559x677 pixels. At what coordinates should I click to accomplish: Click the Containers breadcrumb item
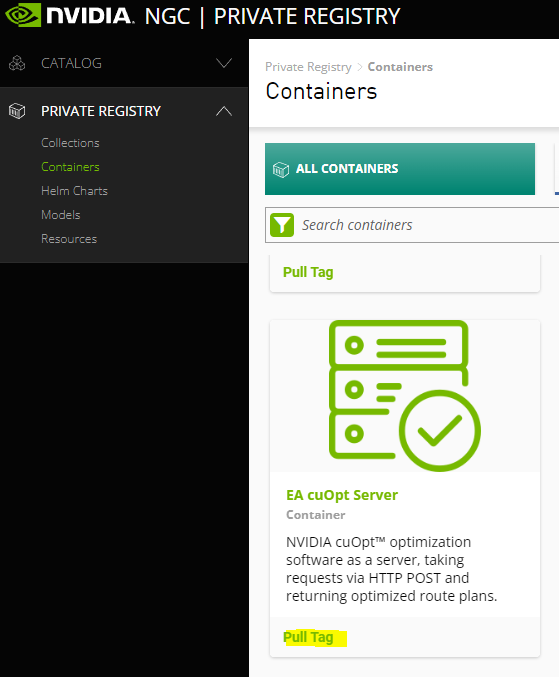[400, 67]
